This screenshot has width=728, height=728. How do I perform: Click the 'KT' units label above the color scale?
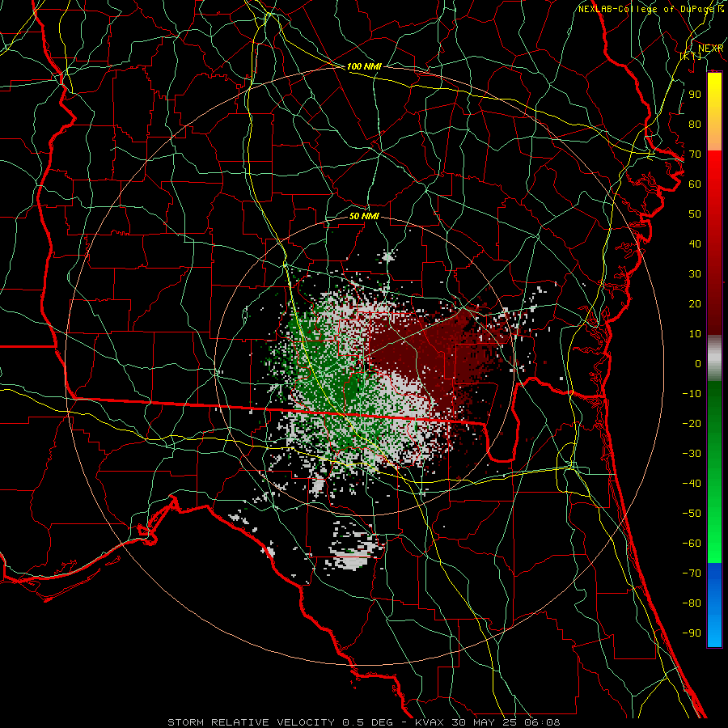[x=690, y=56]
